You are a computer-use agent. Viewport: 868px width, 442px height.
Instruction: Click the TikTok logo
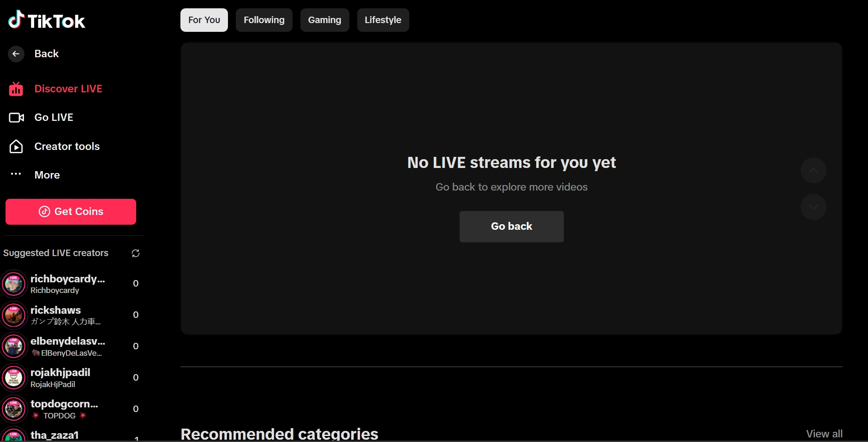[47, 20]
